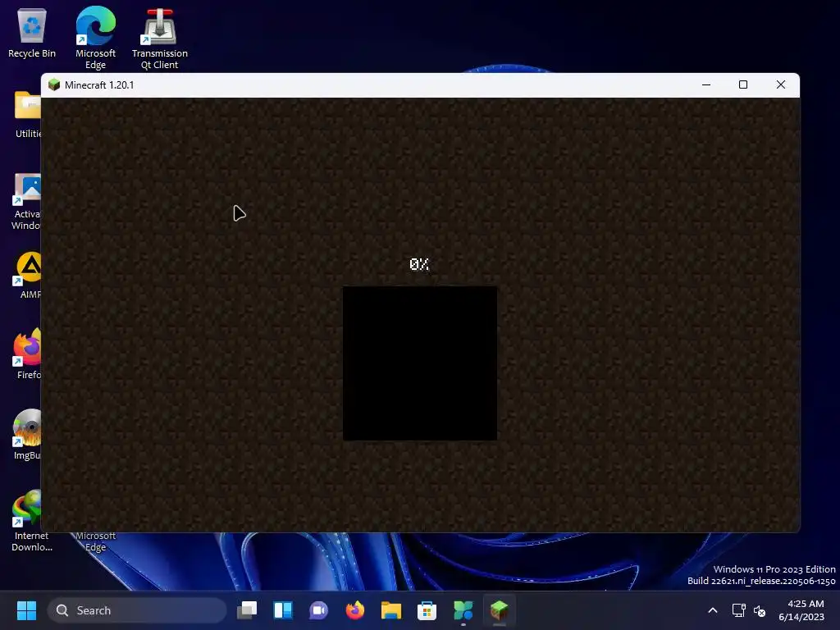Launch Firefox from the taskbar
Viewport: 840px width, 630px height.
pos(354,610)
